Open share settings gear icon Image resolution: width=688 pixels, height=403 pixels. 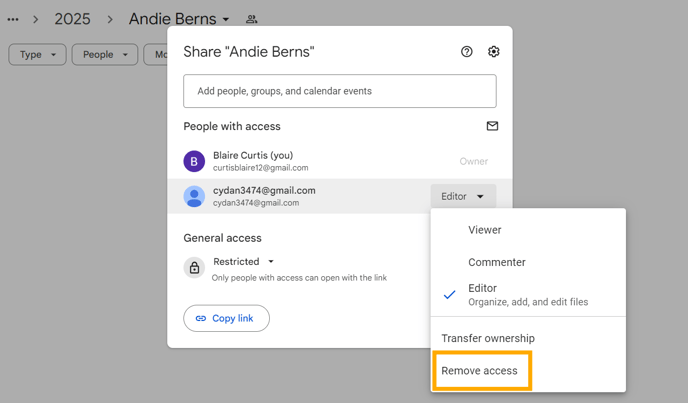pos(494,52)
